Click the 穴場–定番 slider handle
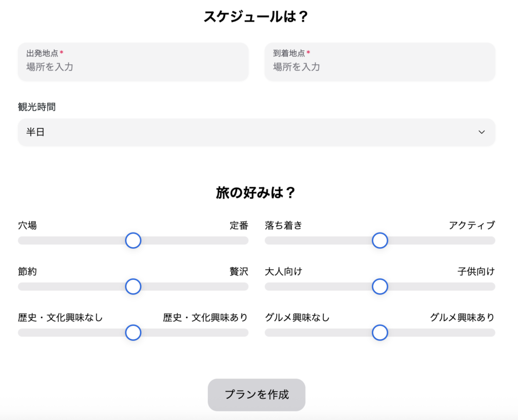 point(133,241)
